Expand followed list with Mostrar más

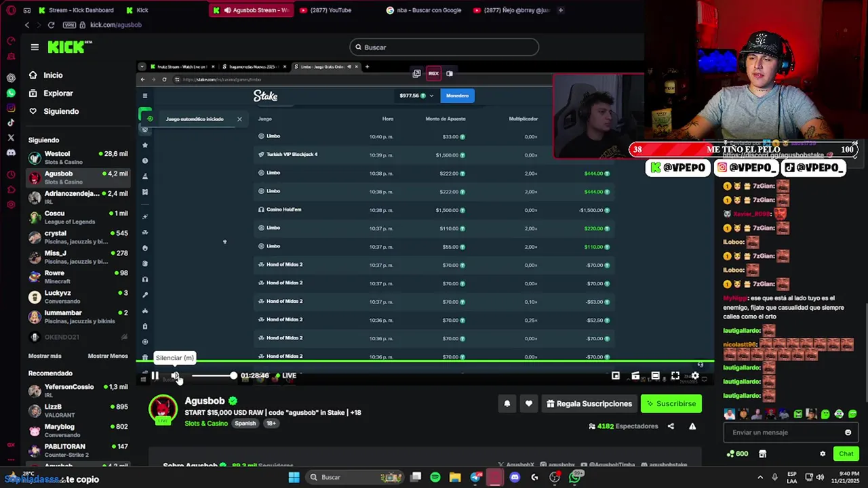pyautogui.click(x=45, y=356)
